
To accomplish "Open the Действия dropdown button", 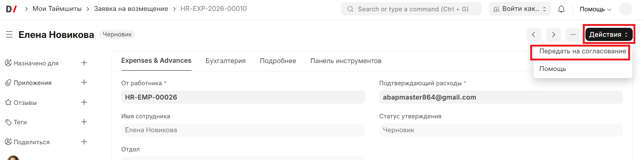I will click(609, 35).
